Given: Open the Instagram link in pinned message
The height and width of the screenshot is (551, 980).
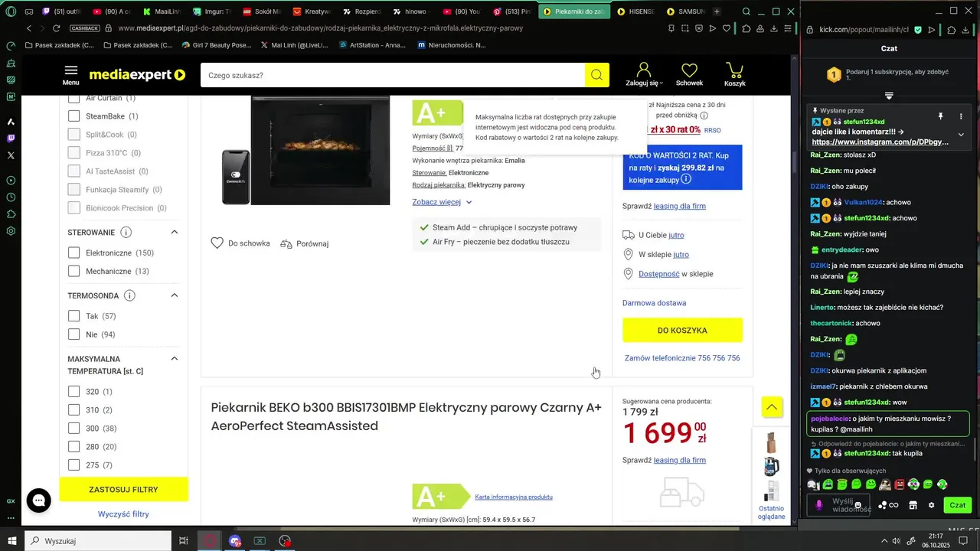Looking at the screenshot, I should point(880,142).
